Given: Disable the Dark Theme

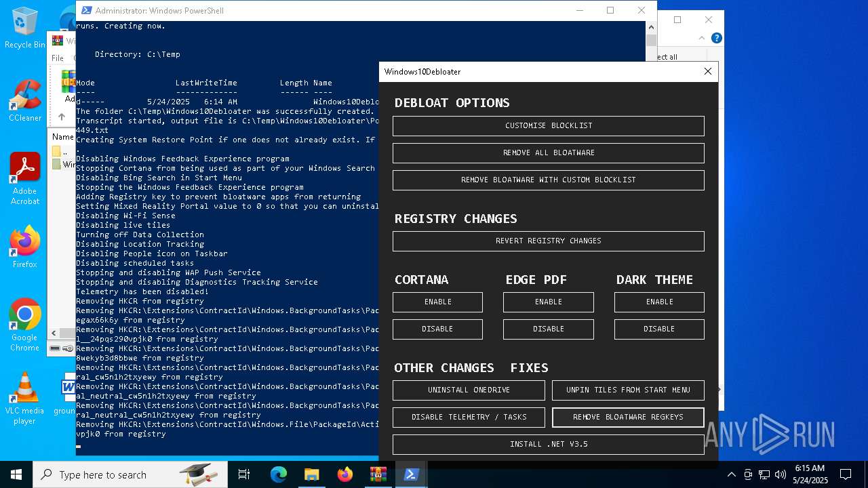Looking at the screenshot, I should (659, 329).
